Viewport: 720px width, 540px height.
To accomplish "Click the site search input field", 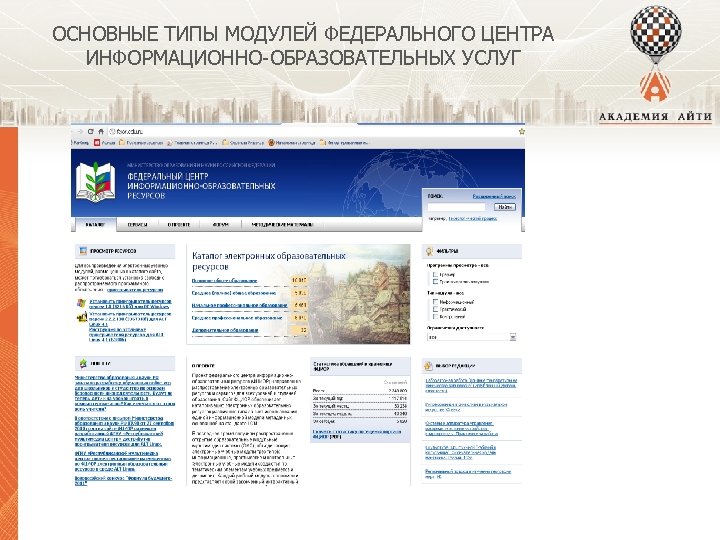I will coord(456,207).
